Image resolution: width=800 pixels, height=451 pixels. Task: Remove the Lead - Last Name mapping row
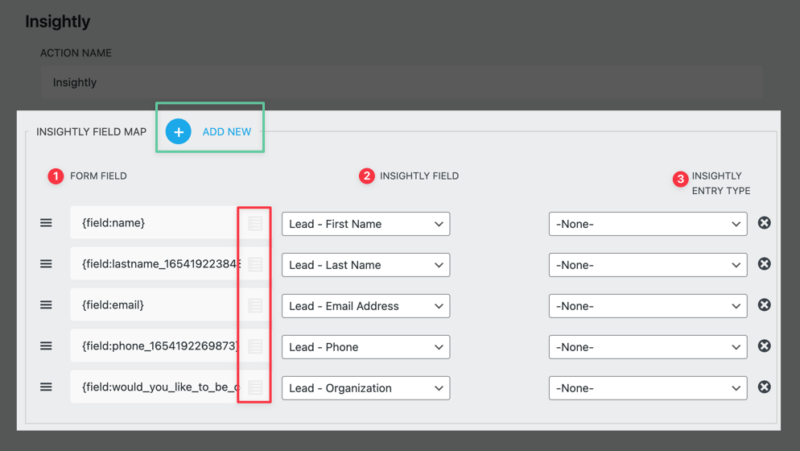[x=764, y=264]
